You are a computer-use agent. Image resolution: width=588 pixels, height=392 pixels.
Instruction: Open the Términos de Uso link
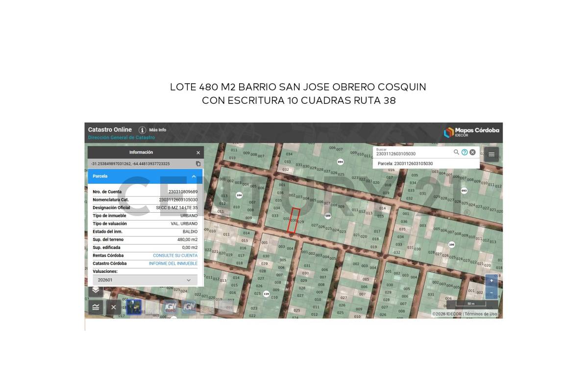point(481,314)
